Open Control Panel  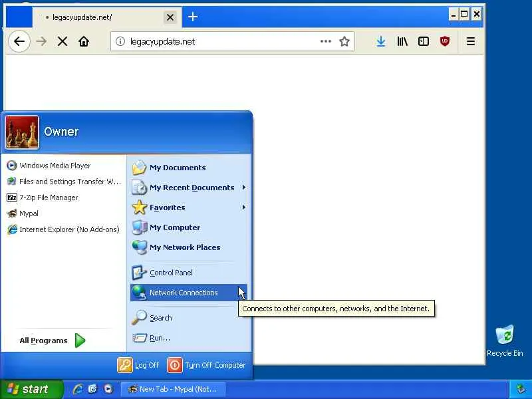189,273
